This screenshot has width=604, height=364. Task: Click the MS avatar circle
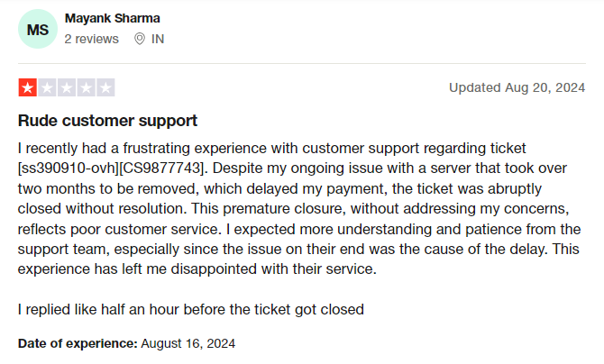pyautogui.click(x=37, y=29)
